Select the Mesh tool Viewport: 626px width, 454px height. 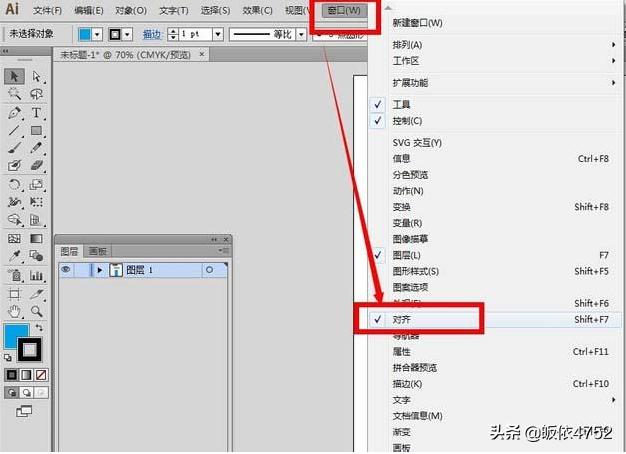tap(14, 238)
